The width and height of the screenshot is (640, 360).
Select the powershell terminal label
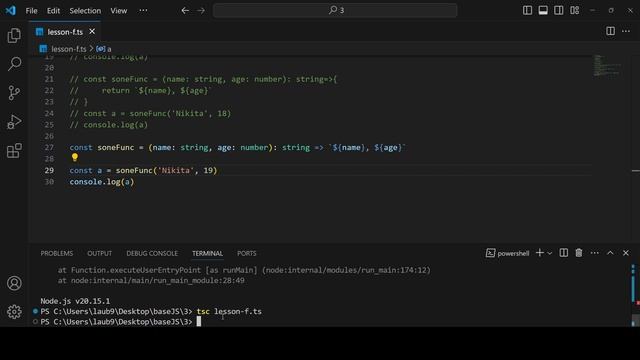(507, 253)
